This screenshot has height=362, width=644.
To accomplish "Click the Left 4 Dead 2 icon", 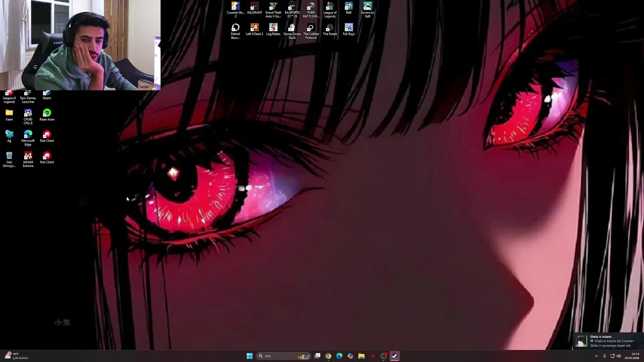I will point(254,30).
